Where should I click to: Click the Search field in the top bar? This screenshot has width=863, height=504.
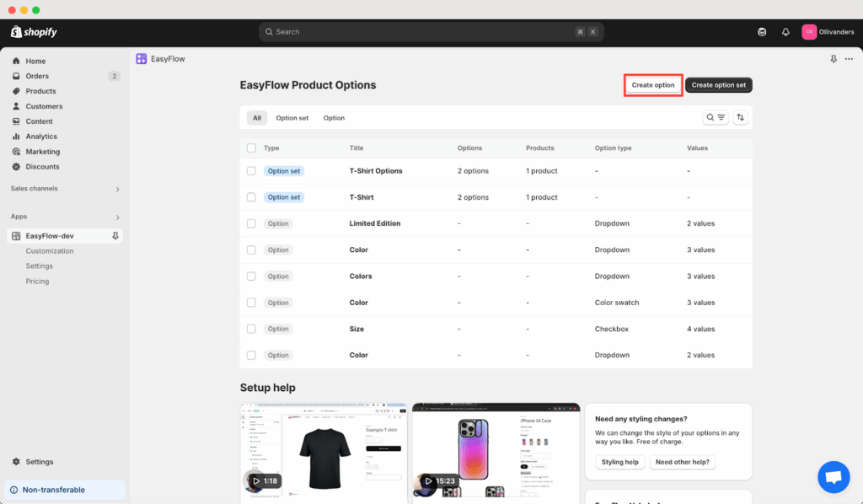coord(431,31)
